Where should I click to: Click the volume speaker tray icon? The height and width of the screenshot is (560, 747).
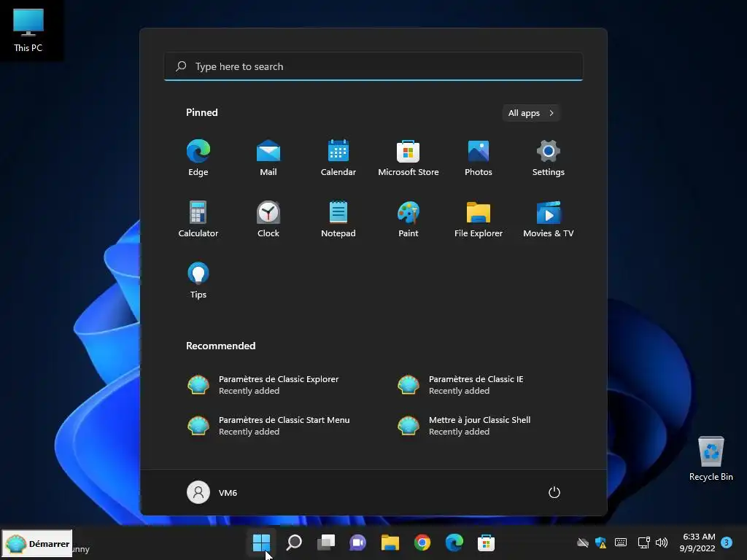[x=661, y=542]
